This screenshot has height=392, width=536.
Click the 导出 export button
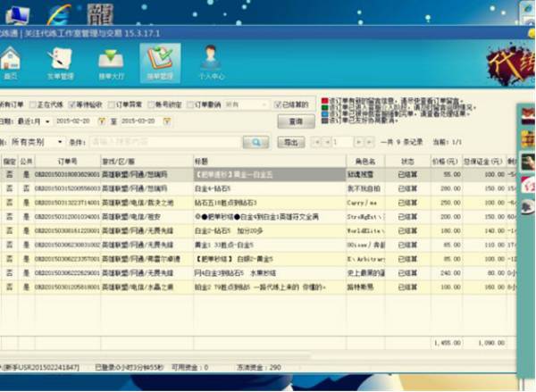(x=289, y=142)
